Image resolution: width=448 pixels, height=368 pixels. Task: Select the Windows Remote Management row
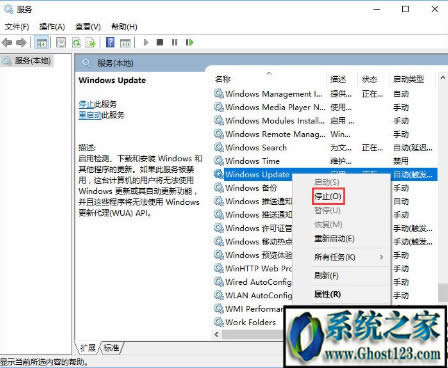pyautogui.click(x=325, y=134)
